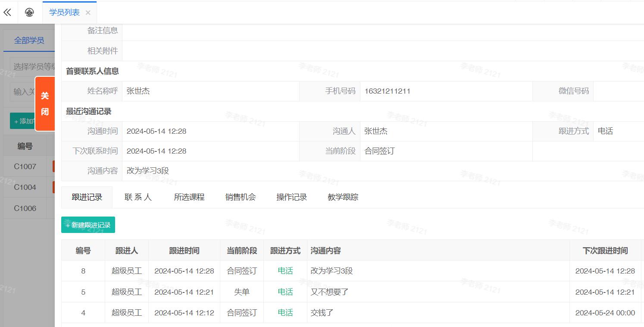Click the orange 关闭 panel button
The image size is (644, 327).
click(45, 104)
